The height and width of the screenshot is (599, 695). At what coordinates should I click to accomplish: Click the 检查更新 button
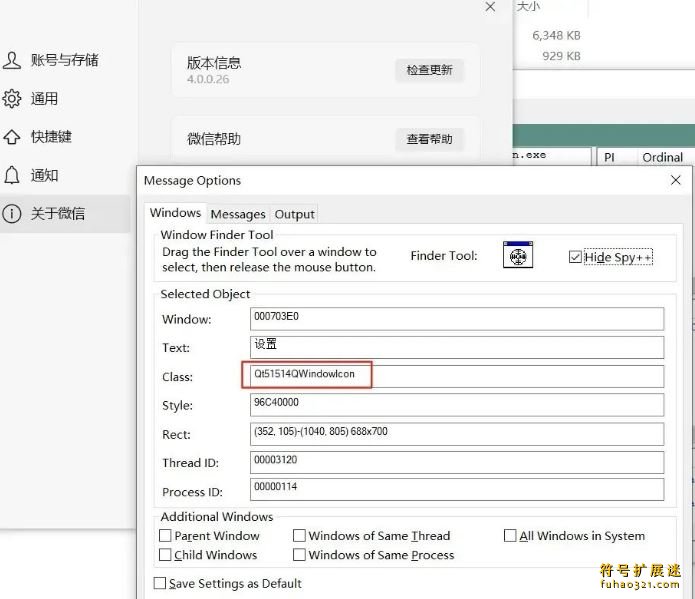coord(429,70)
